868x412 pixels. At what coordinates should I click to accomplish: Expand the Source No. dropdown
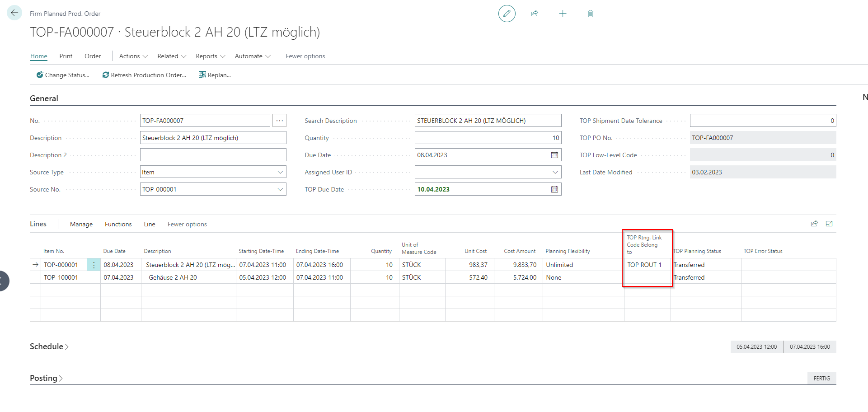pos(280,189)
